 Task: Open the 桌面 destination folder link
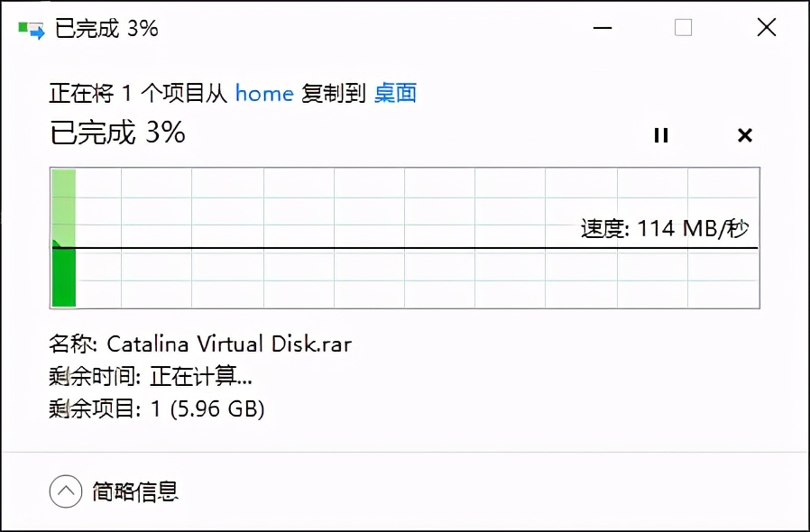(395, 93)
